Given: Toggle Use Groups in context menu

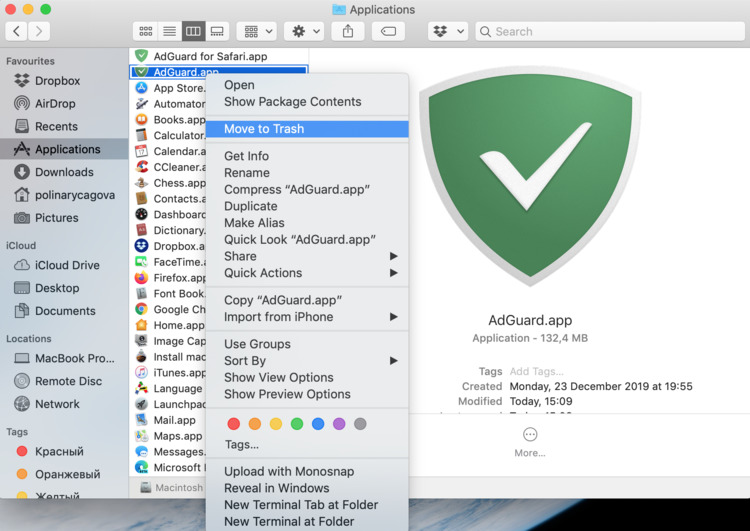Looking at the screenshot, I should (307, 344).
